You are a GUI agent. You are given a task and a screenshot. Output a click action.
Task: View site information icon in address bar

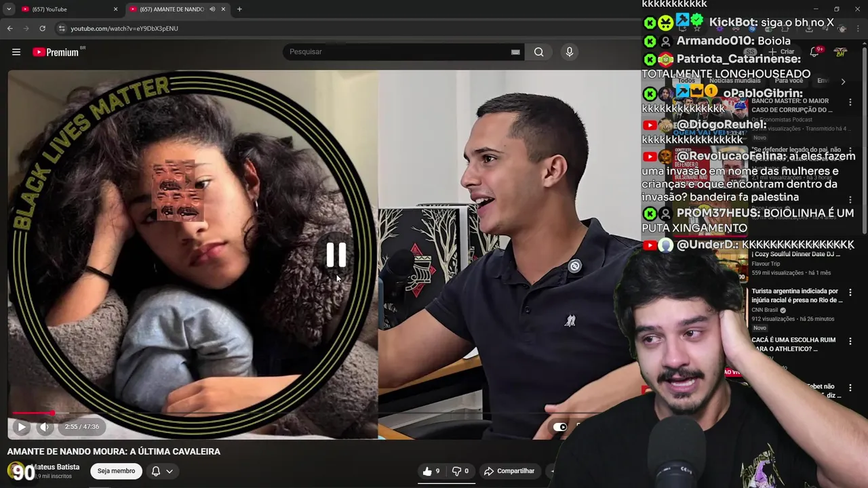(x=62, y=28)
